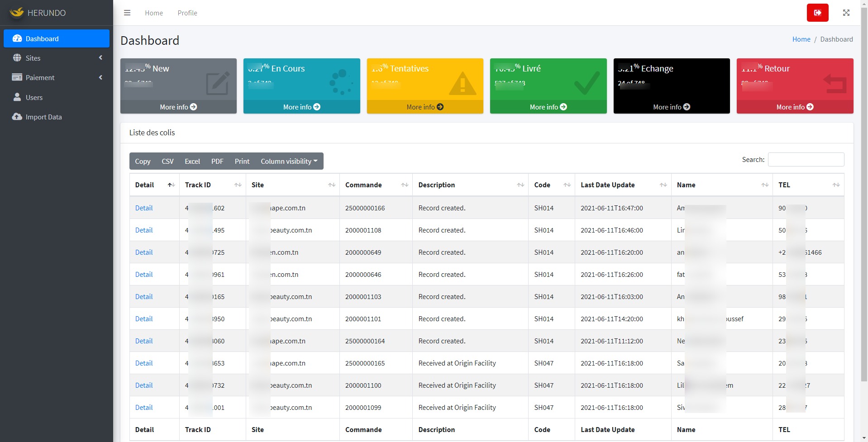Open More info on Tentatives card

(425, 107)
